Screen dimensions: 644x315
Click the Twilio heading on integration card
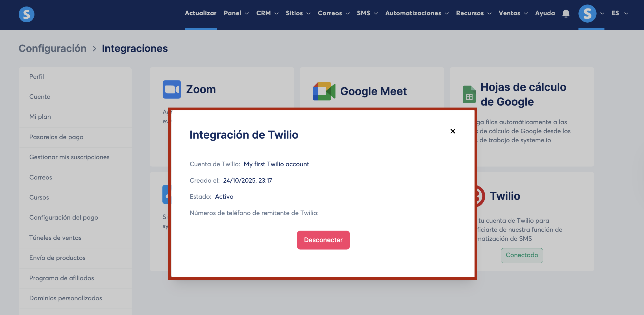point(505,196)
